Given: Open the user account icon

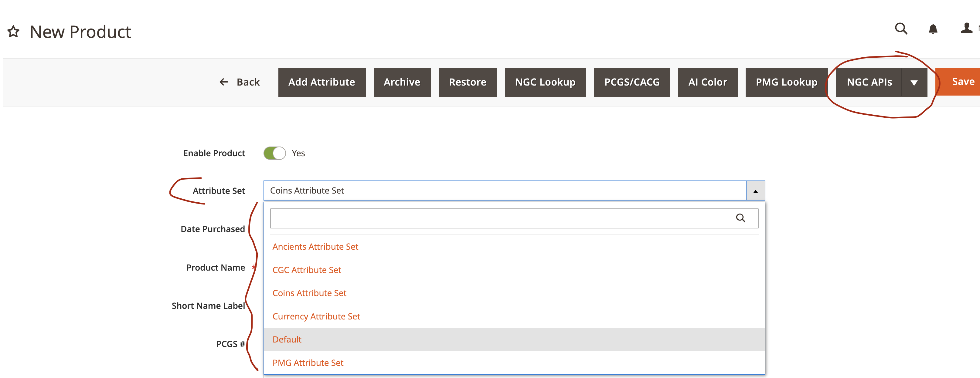Looking at the screenshot, I should tap(966, 29).
